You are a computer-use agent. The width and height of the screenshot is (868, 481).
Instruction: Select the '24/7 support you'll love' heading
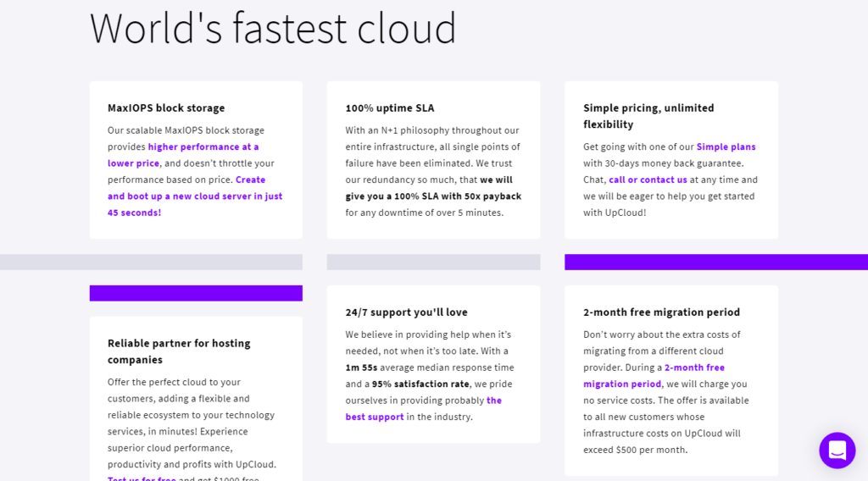click(406, 312)
